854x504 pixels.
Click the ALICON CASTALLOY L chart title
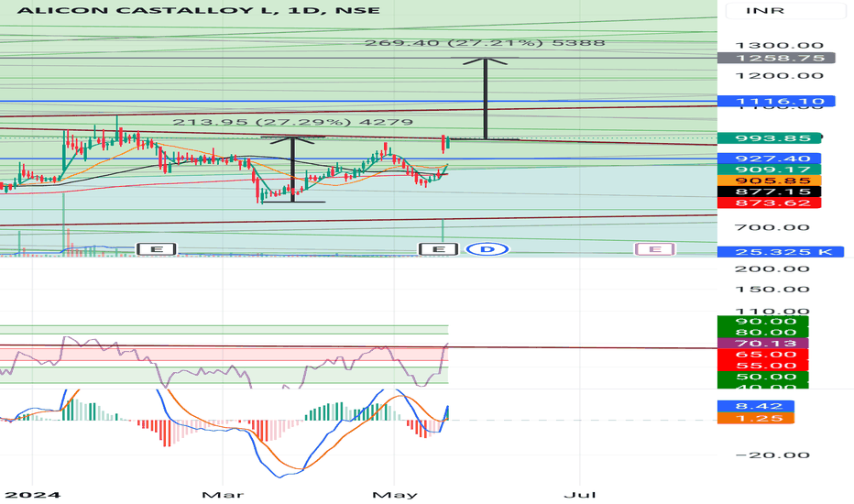click(198, 10)
